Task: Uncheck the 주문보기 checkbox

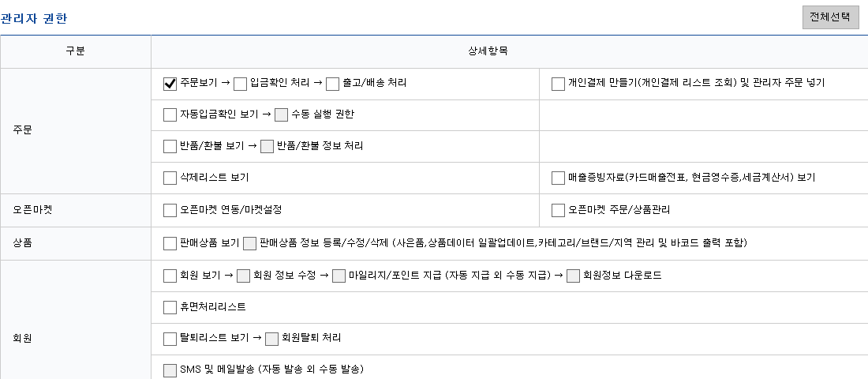Action: pyautogui.click(x=170, y=84)
